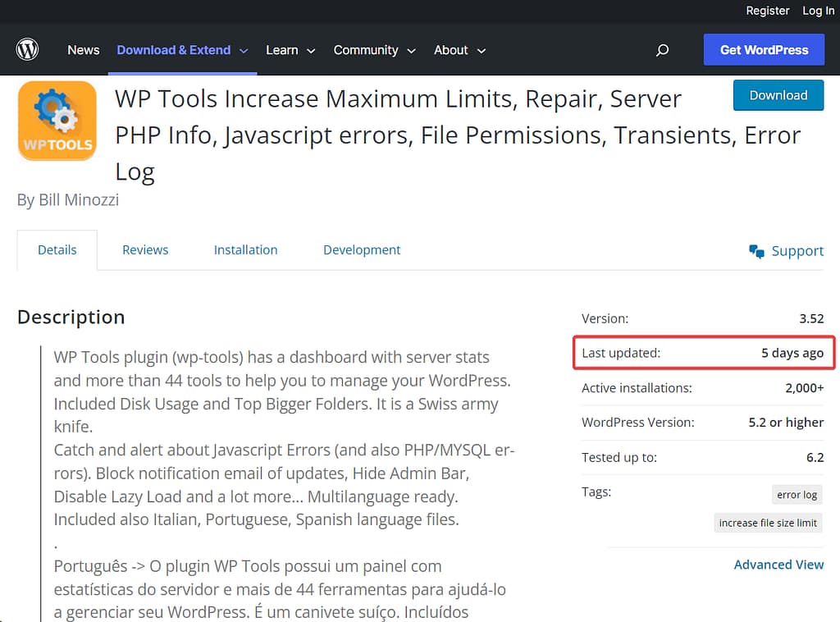Open the About dropdown menu
The height and width of the screenshot is (622, 840).
pyautogui.click(x=459, y=49)
